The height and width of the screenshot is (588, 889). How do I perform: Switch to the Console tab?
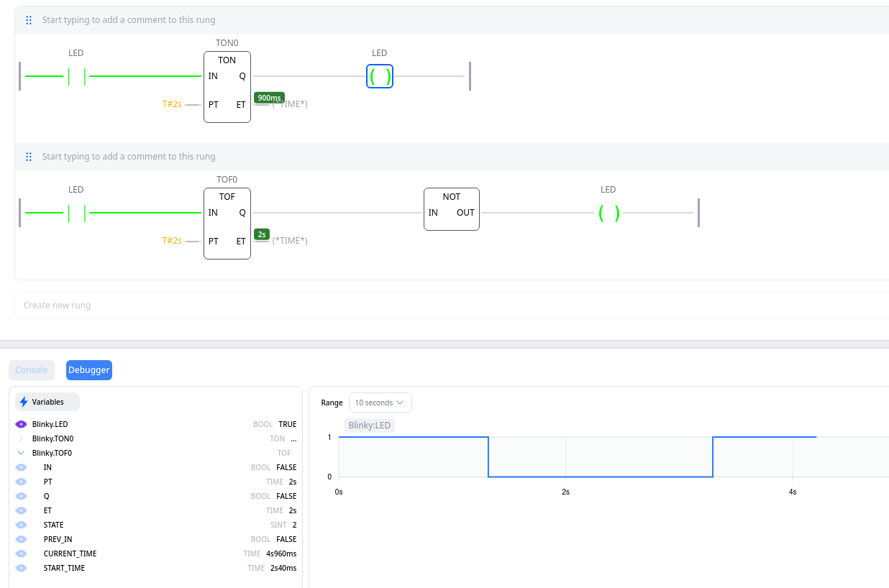pos(32,370)
